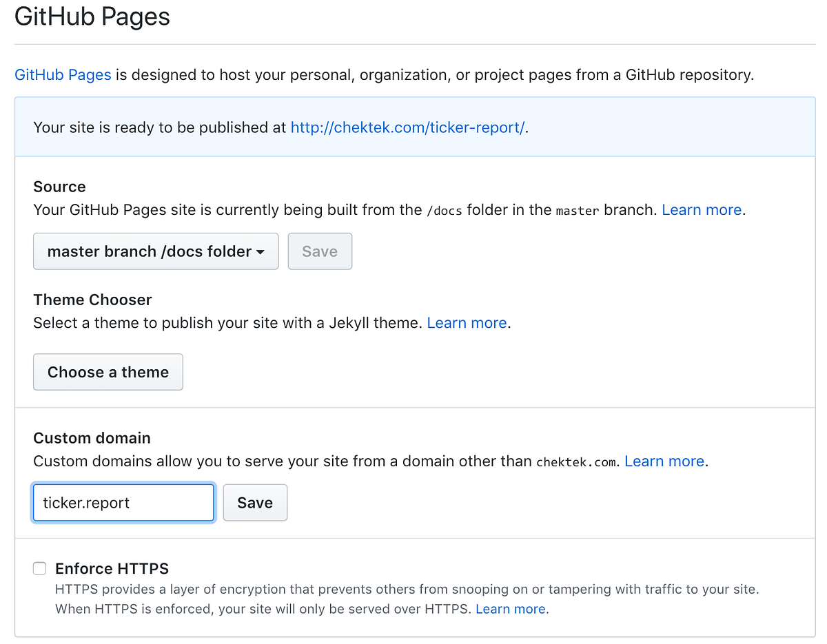Open Learn more in the Source section

coord(701,209)
